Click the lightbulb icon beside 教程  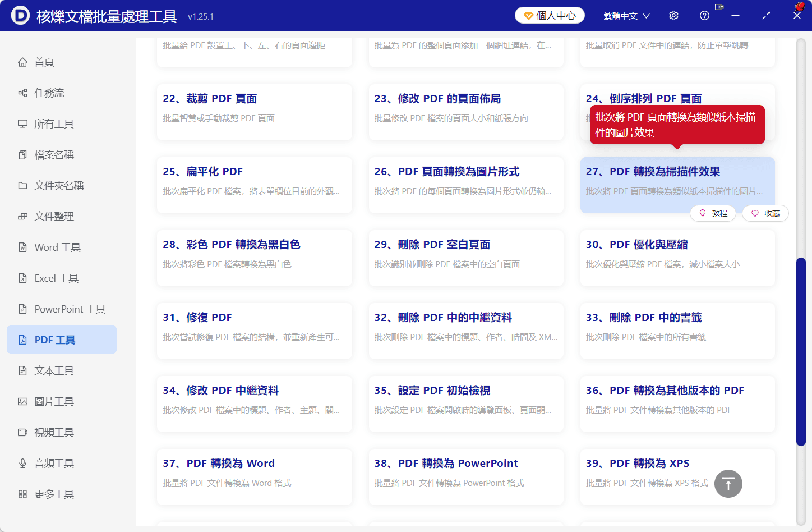[x=703, y=213]
